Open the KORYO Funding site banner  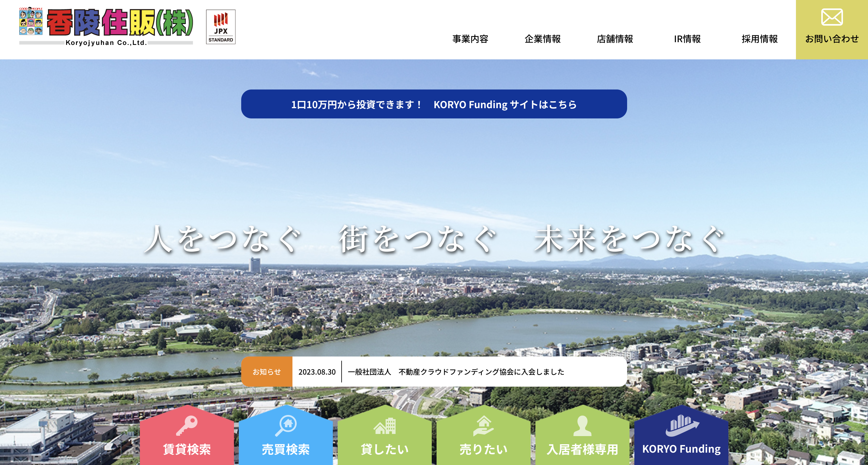[x=434, y=104]
